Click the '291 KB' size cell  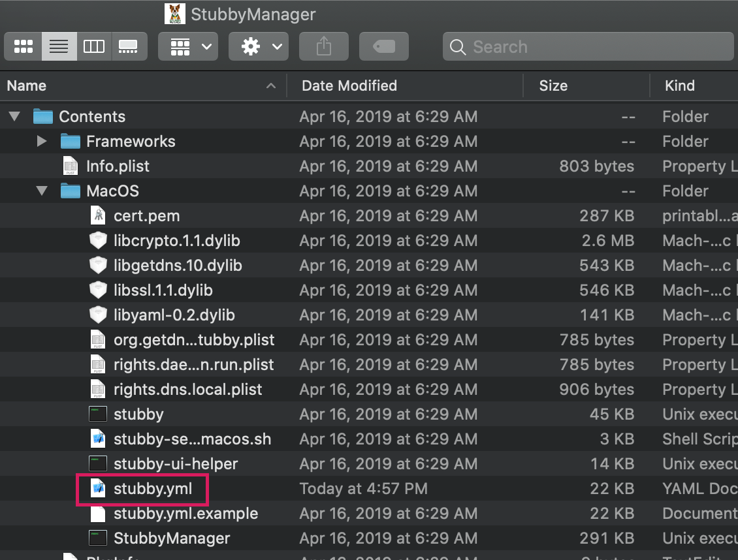coord(607,538)
